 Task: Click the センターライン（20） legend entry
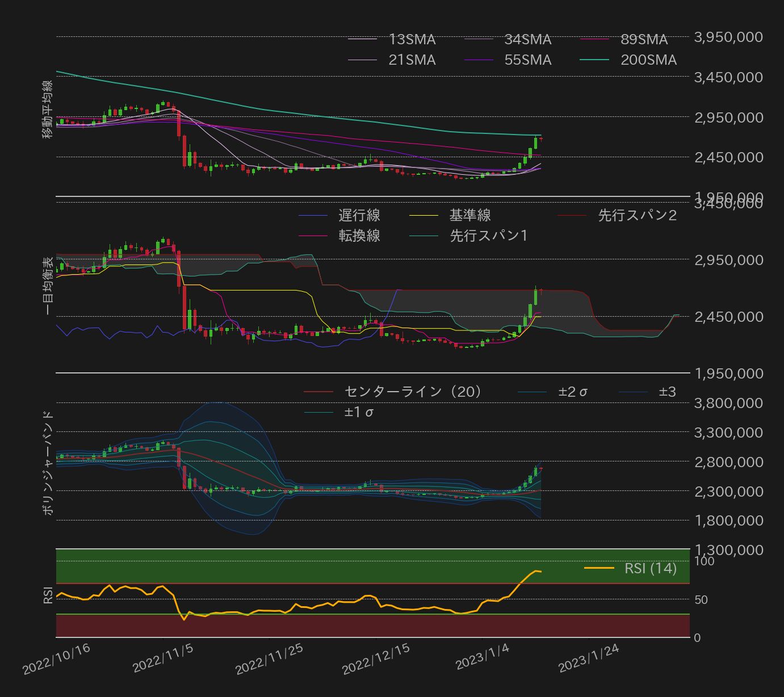coord(413,392)
